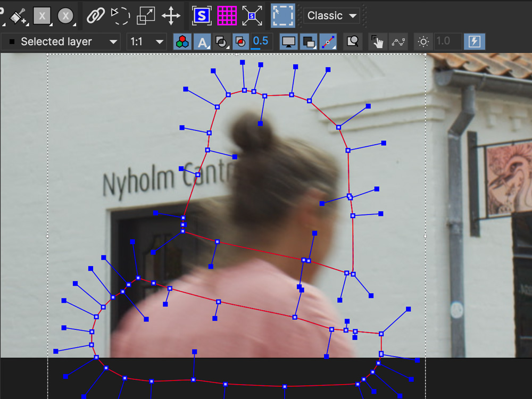The image size is (532, 399).
Task: Select the Scale tool icon
Action: click(x=146, y=15)
